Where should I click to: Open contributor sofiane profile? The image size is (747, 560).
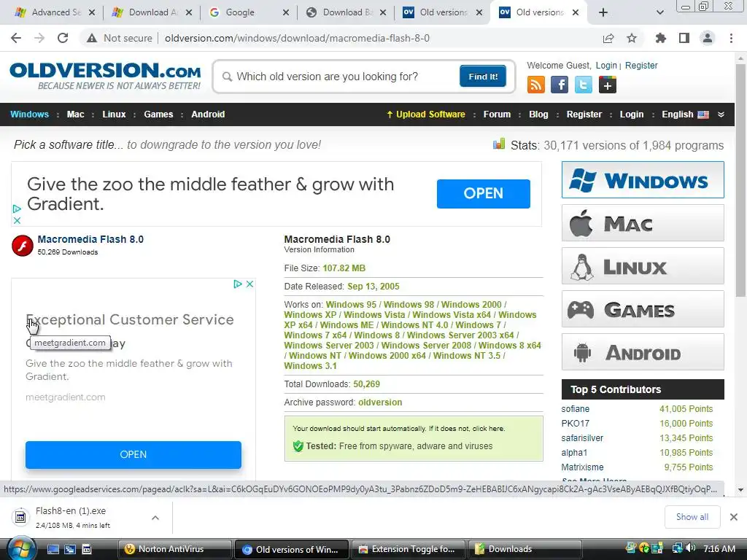click(575, 408)
